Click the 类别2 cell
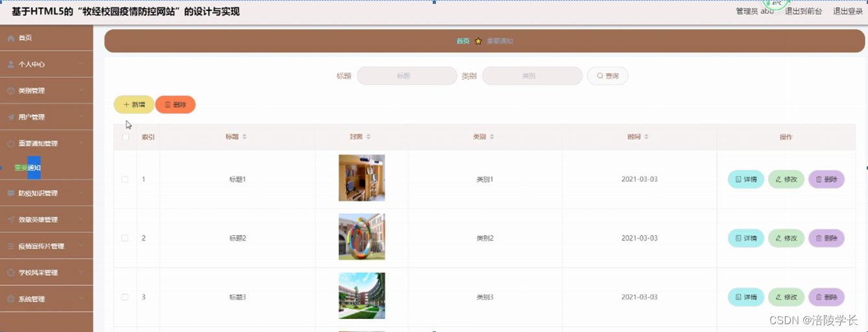 (x=485, y=238)
